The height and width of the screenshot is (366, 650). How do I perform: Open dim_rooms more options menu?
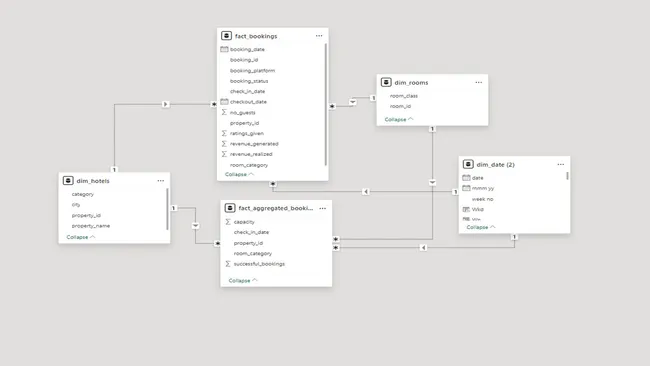click(x=479, y=82)
